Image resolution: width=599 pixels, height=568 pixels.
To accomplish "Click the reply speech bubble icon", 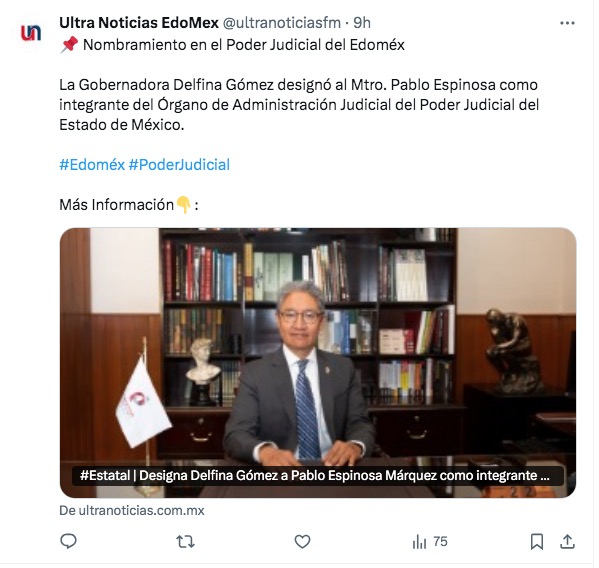I will coord(69,541).
